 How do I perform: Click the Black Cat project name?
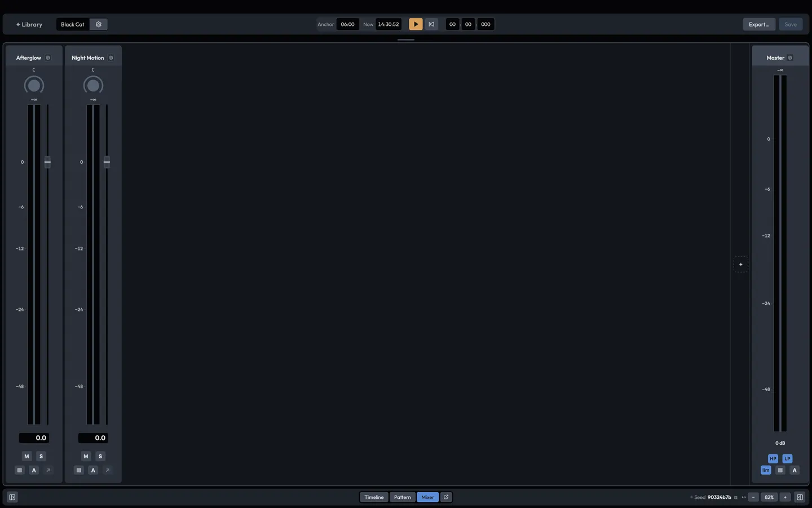pyautogui.click(x=73, y=24)
